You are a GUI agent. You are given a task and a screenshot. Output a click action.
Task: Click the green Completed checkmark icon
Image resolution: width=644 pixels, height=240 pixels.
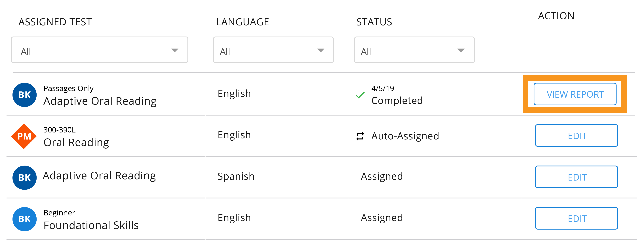360,95
